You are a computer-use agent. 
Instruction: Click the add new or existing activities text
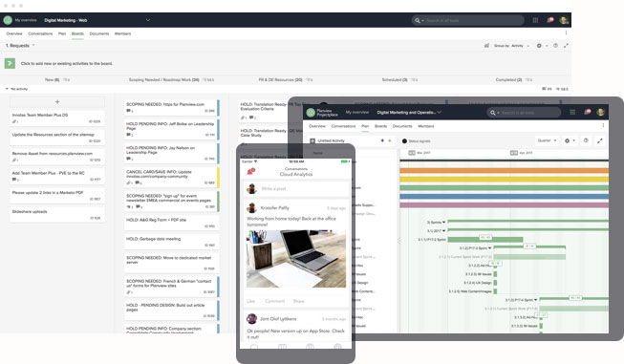67,64
